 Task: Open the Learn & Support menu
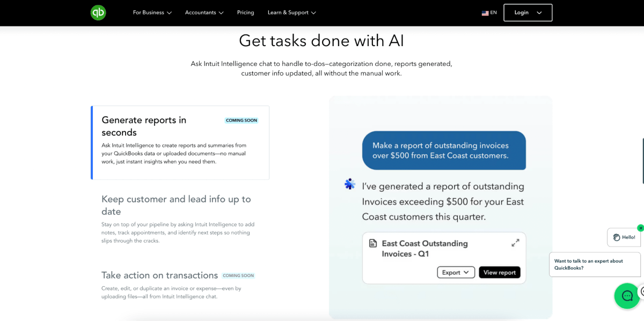tap(292, 13)
